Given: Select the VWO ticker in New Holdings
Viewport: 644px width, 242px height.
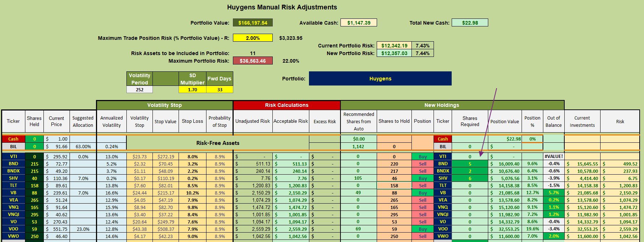Looking at the screenshot, I should [x=443, y=236].
